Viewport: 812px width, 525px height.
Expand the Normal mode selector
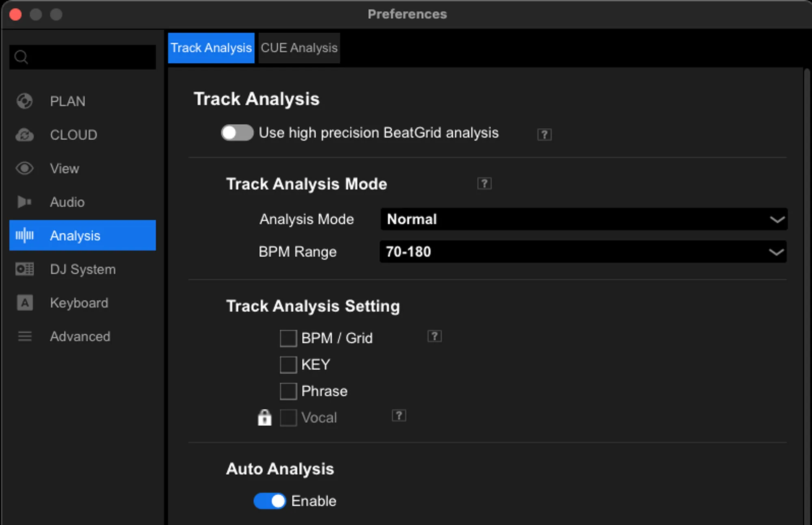[x=583, y=219]
